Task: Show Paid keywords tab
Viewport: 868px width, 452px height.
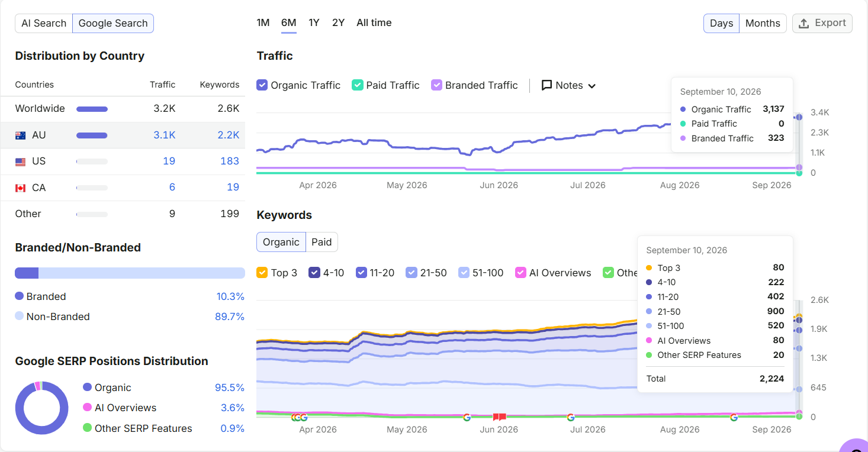Action: (322, 242)
